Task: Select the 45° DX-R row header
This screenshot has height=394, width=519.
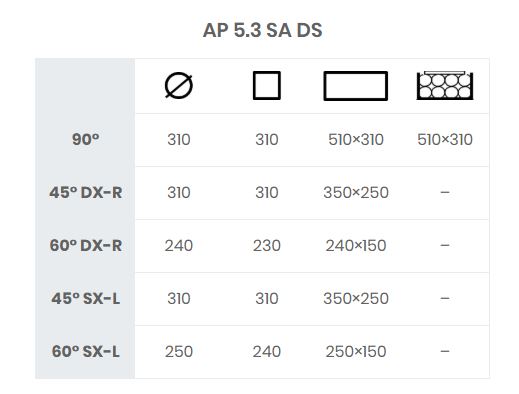Action: point(86,192)
